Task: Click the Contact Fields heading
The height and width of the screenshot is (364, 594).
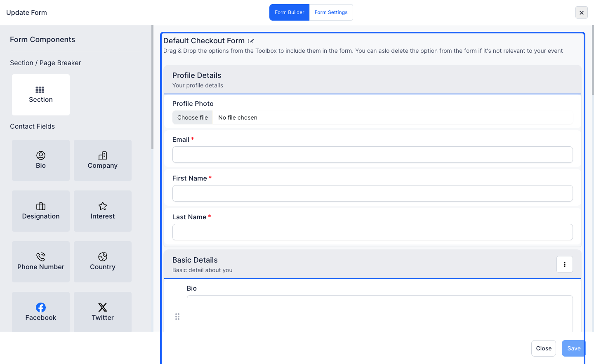Action: 32,127
